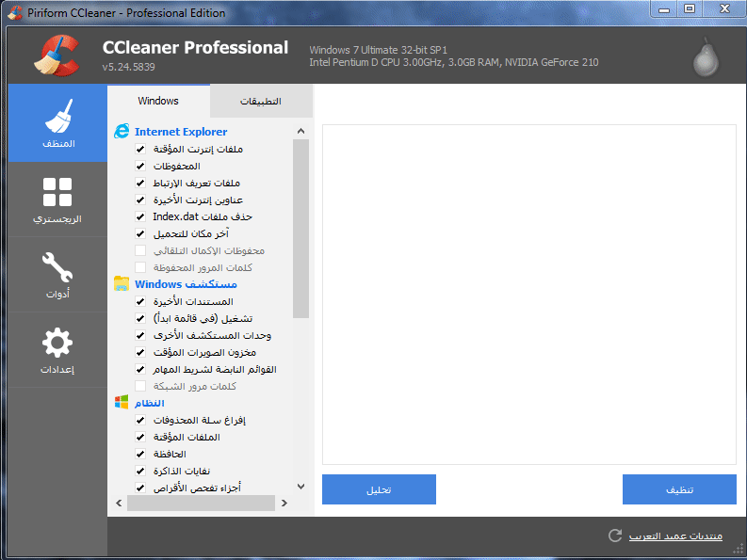Click the horizontal scroll right arrow
Viewport: 747px width, 560px height.
coord(283,504)
